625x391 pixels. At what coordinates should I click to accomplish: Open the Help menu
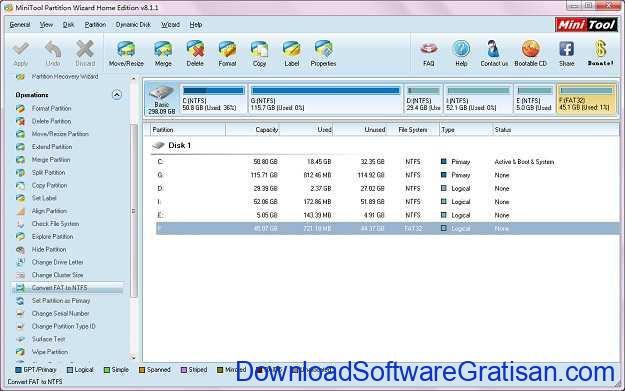pos(196,25)
